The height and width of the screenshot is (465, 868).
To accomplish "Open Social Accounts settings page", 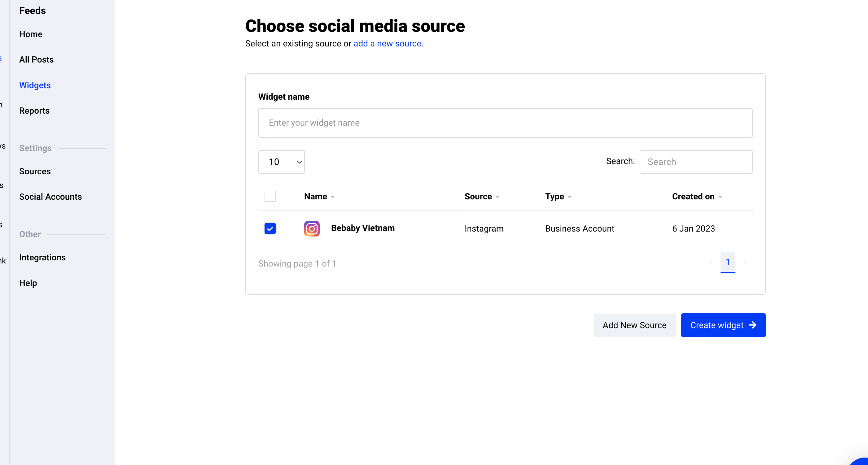I will [x=50, y=197].
